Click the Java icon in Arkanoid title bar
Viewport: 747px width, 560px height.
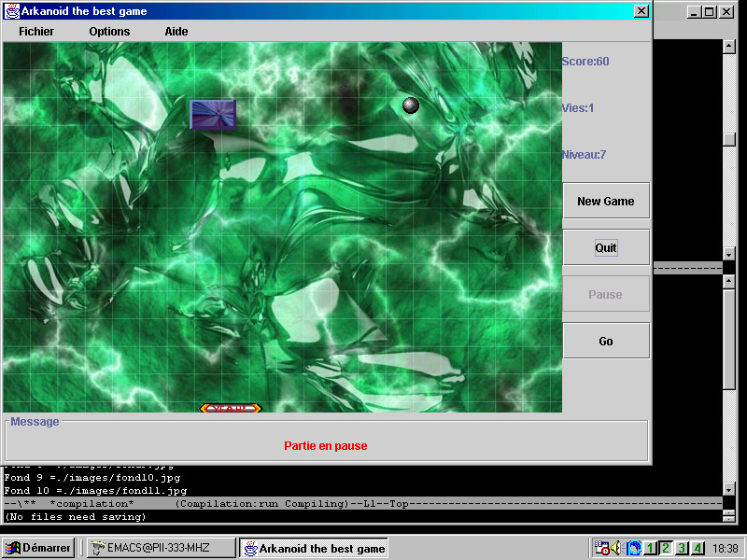10,11
